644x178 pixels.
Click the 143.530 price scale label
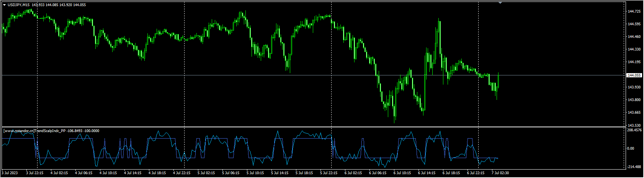point(634,125)
